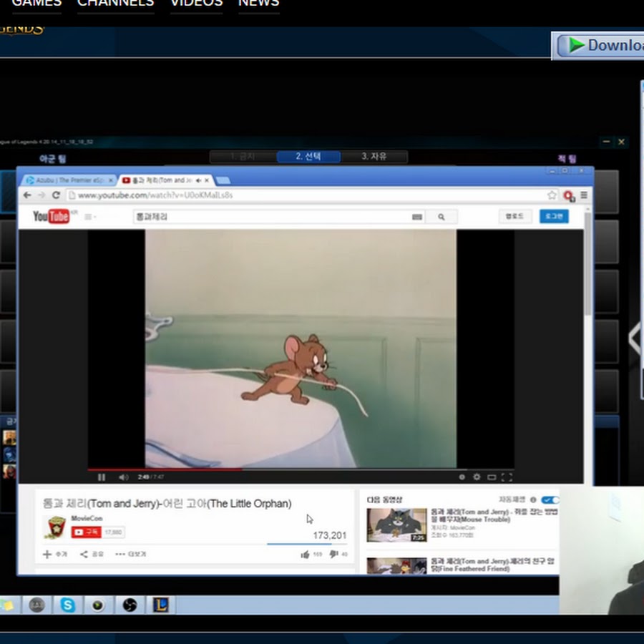Subscribe to the MovieCon channel
Screen dimensions: 644x644
point(87,532)
